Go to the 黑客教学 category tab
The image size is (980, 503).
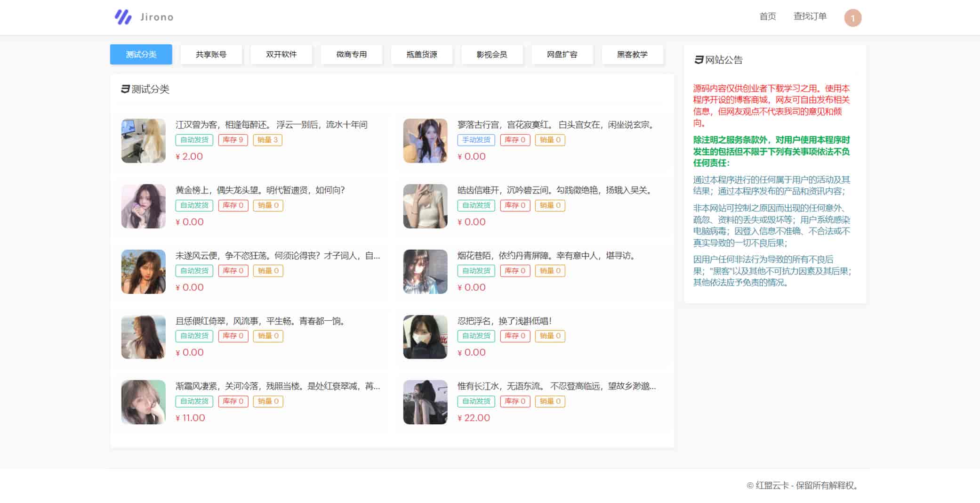pos(633,55)
